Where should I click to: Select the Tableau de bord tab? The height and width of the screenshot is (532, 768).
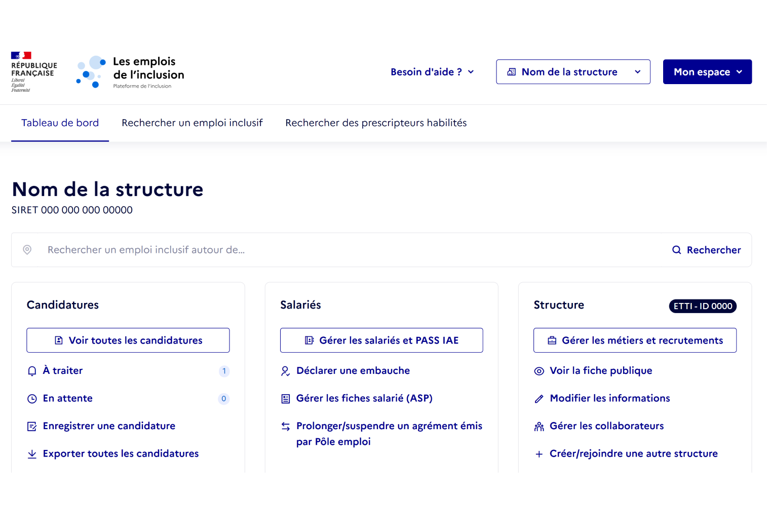pyautogui.click(x=60, y=123)
